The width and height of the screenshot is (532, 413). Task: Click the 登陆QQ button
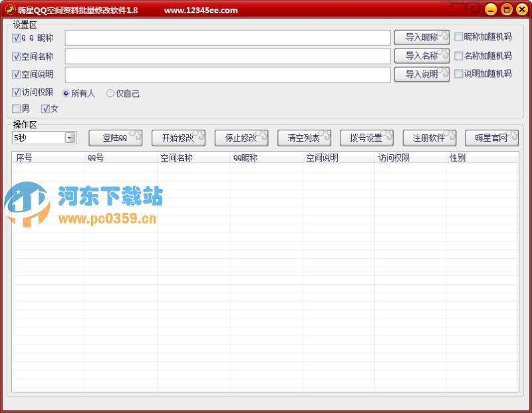click(x=114, y=138)
